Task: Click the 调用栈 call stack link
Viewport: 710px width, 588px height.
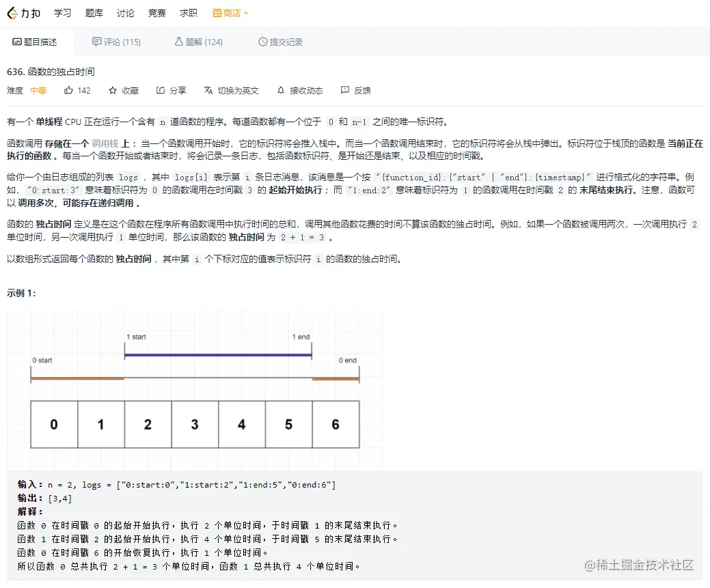Action: pyautogui.click(x=105, y=143)
